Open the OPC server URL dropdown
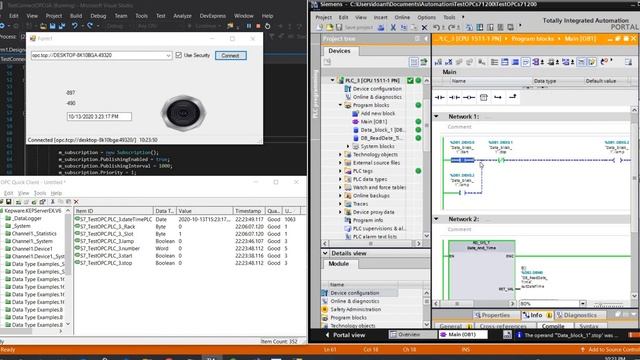 (x=168, y=56)
